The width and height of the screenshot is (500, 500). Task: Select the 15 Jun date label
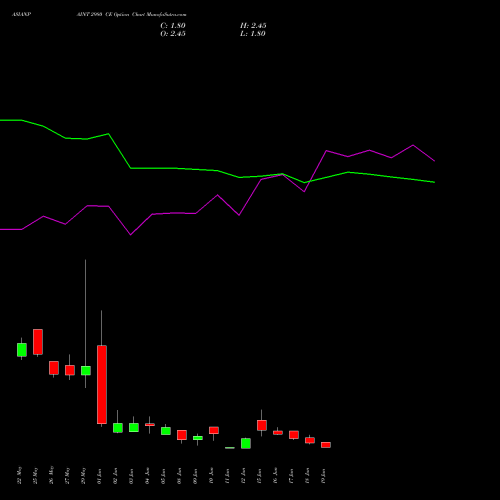click(259, 476)
